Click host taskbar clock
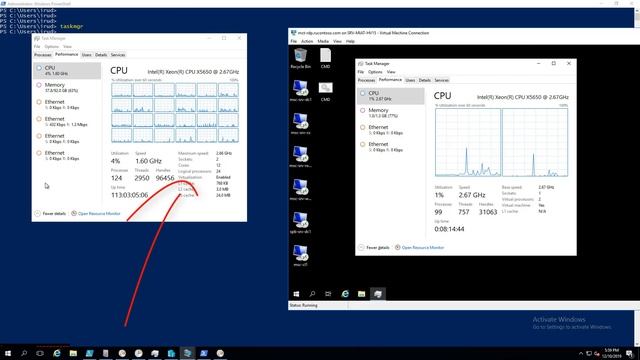The height and width of the screenshot is (360, 640). tap(612, 353)
